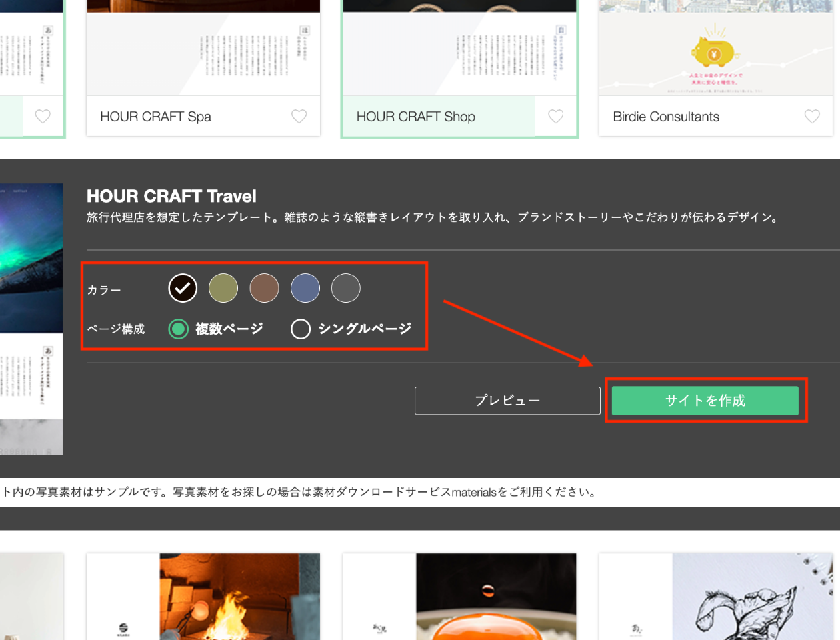Select the 複数ページ radio option
840x640 pixels.
click(179, 329)
